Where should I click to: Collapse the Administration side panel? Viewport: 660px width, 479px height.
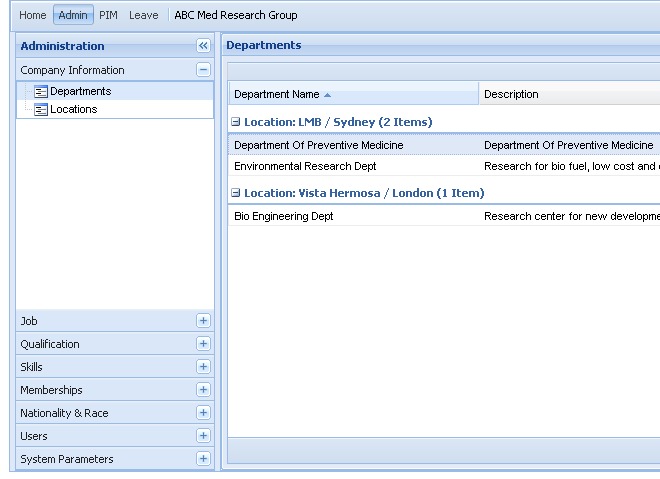[203, 46]
